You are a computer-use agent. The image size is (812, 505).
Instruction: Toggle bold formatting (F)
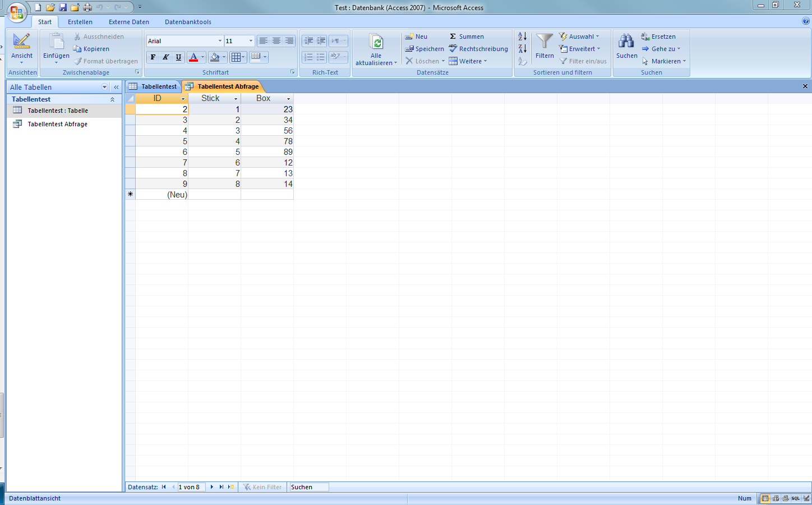point(153,57)
